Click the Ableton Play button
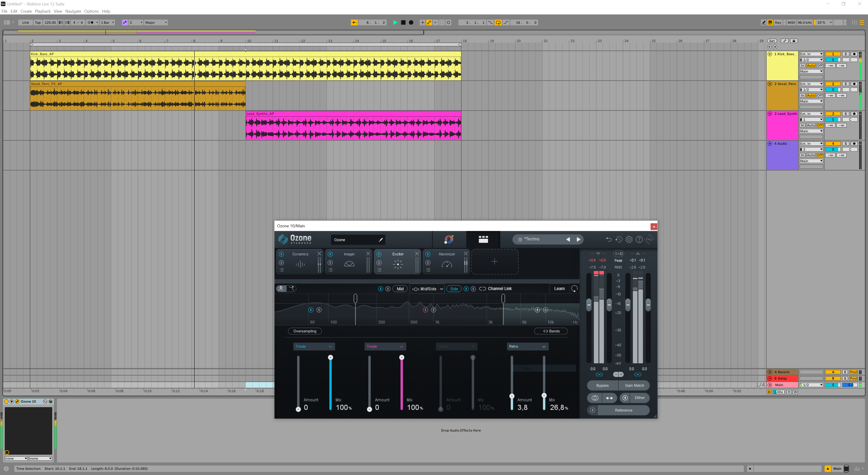 point(395,23)
